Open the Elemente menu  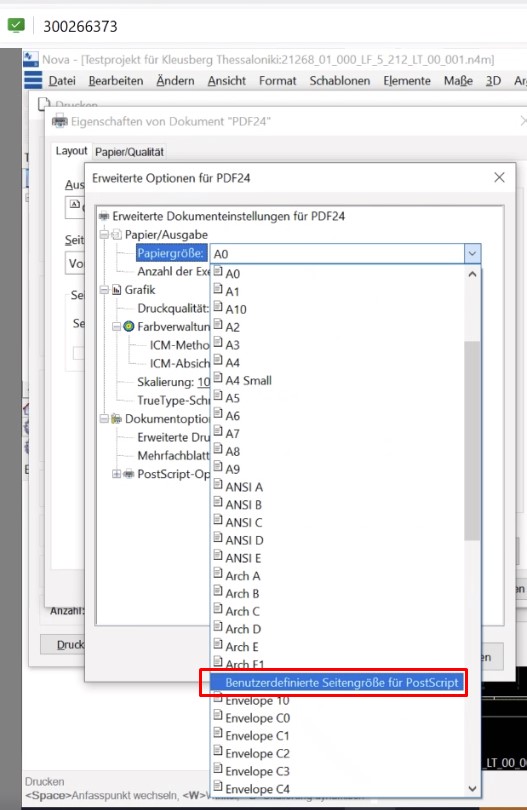click(407, 81)
